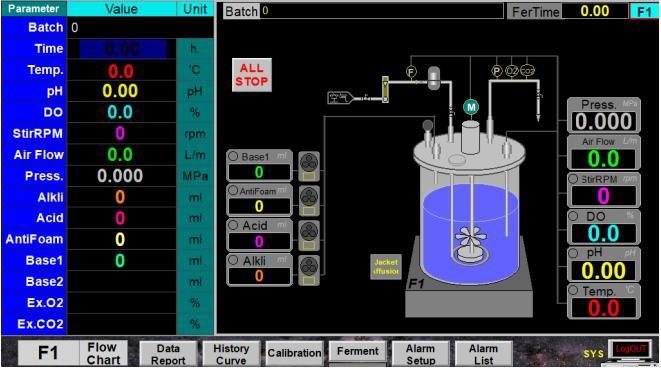The height and width of the screenshot is (368, 661).
Task: Click the Air Flow value box on right
Action: pos(603,158)
